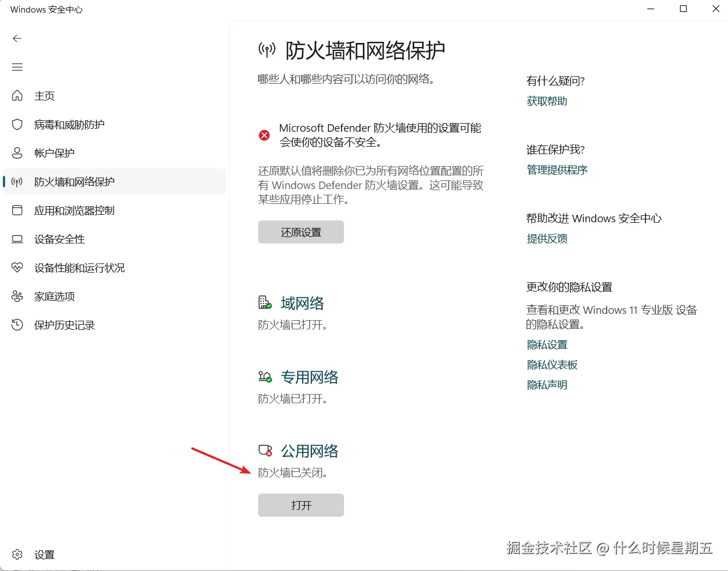728x571 pixels.
Task: Open the 隐私声明 link
Action: [547, 385]
